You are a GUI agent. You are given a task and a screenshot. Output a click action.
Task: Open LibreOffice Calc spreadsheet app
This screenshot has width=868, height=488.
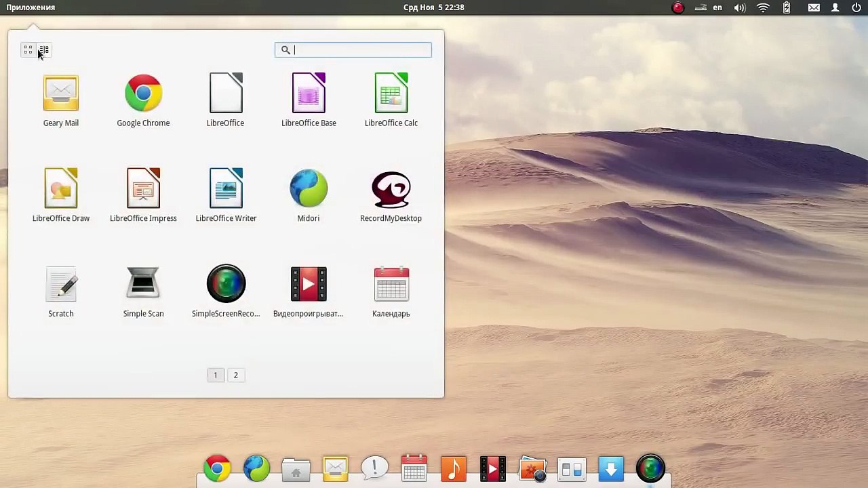coord(391,100)
